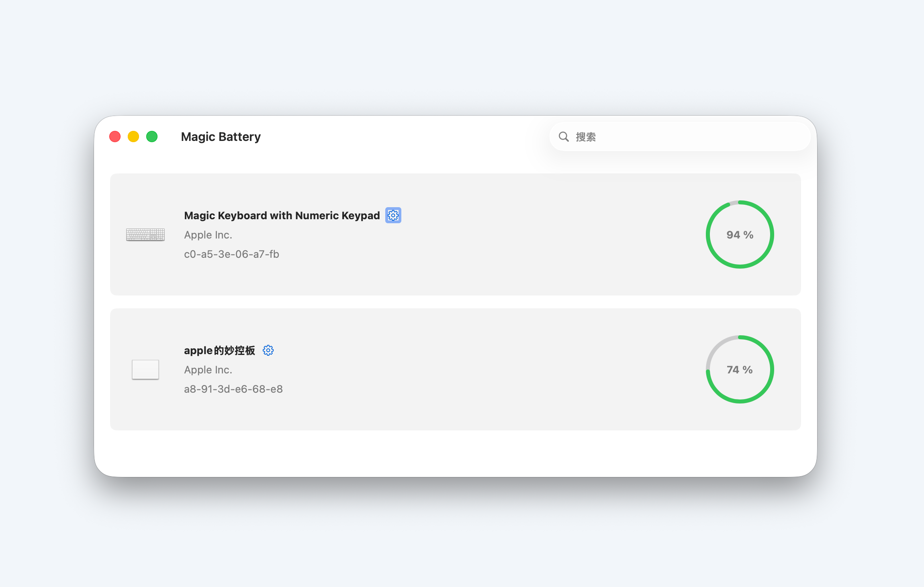Click Apple Inc. under Magic Keyboard

pos(208,235)
